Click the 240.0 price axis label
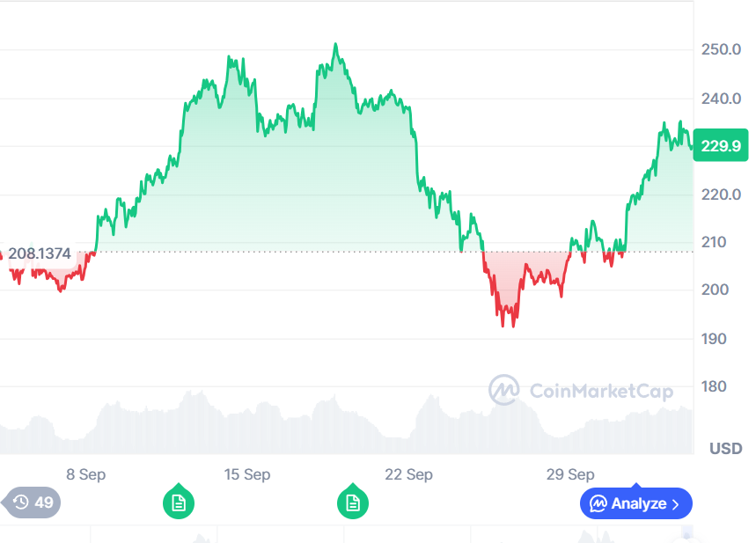The height and width of the screenshot is (543, 756). pyautogui.click(x=720, y=99)
